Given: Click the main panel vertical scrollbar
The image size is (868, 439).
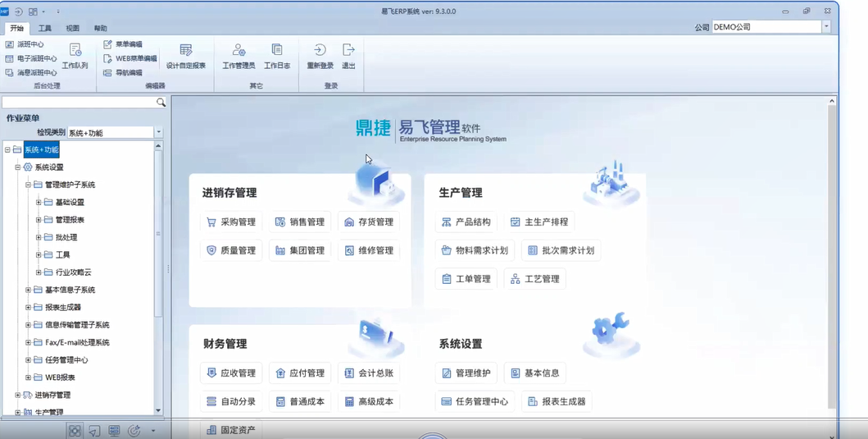Looking at the screenshot, I should [831, 255].
